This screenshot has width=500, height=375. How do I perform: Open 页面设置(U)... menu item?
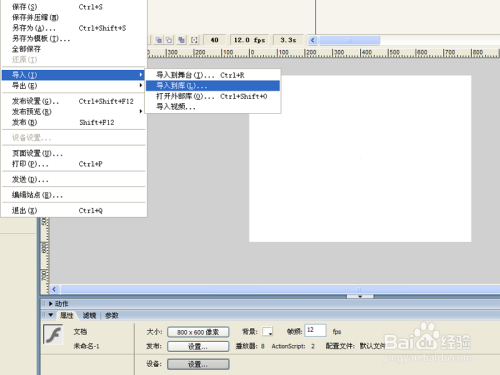coord(74,153)
